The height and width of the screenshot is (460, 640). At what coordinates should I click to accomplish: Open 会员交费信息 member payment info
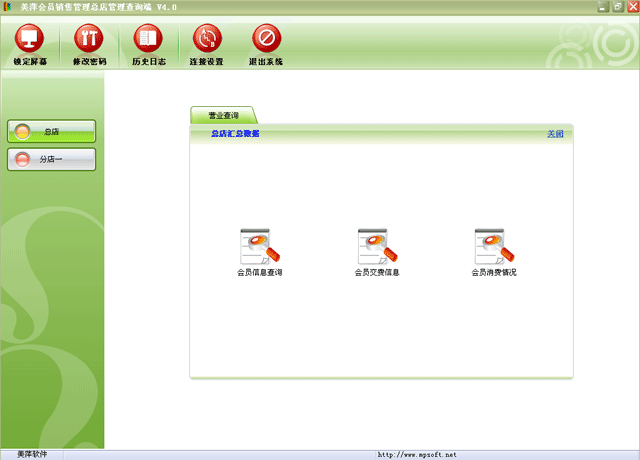(x=377, y=246)
